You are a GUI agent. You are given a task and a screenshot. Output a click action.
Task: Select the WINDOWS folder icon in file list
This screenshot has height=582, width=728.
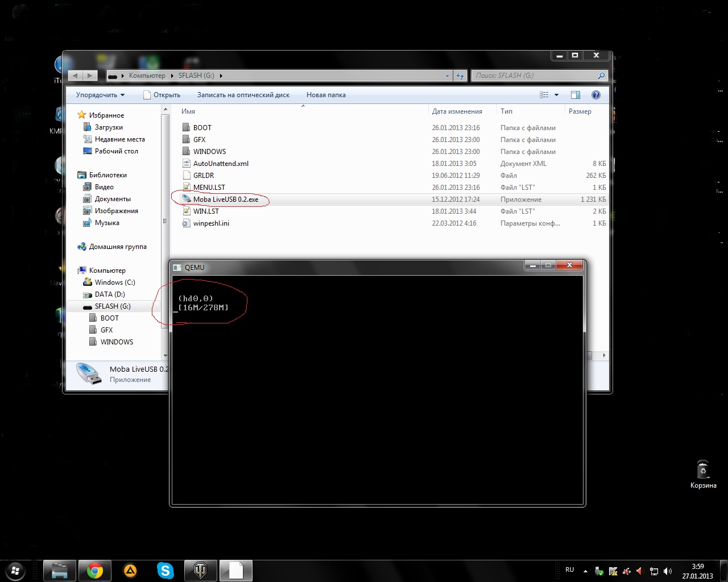coord(186,151)
